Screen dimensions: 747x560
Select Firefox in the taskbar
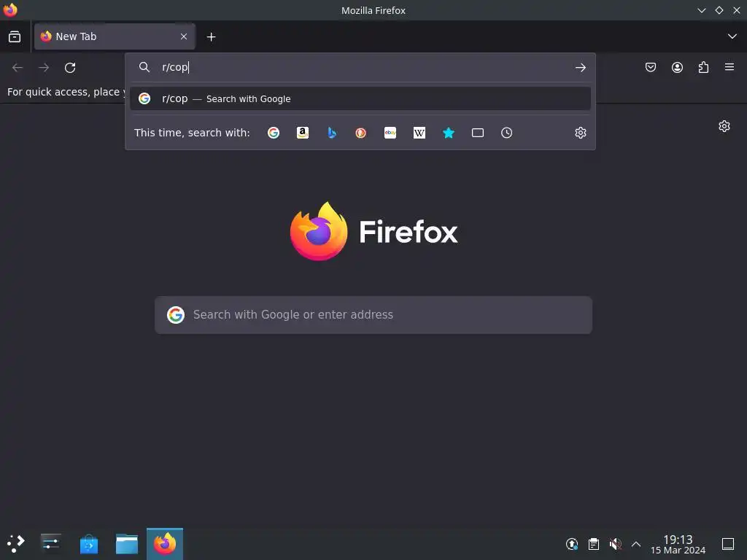tap(165, 544)
